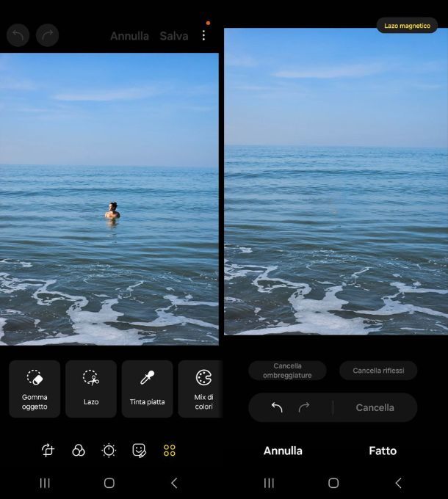This screenshot has height=499, width=448.
Task: Tap the redo arrow in left editor header
Action: (48, 35)
